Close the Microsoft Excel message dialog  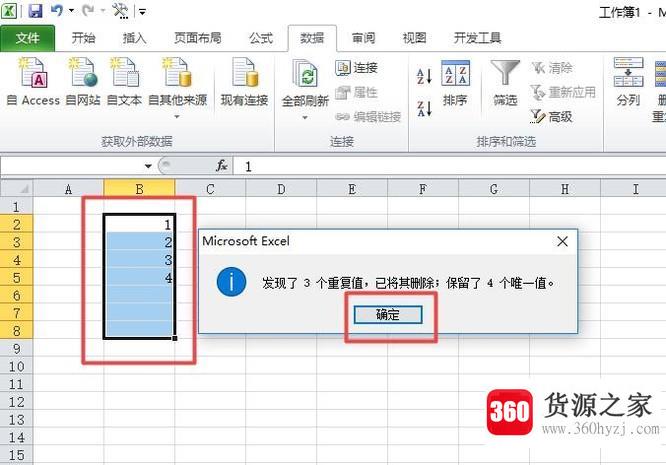pyautogui.click(x=562, y=241)
